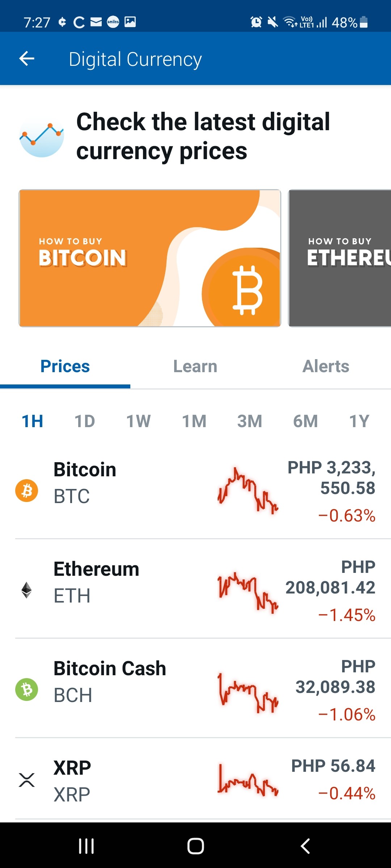View Bitcoin price sparkline chart
The image size is (391, 868).
coord(248,491)
